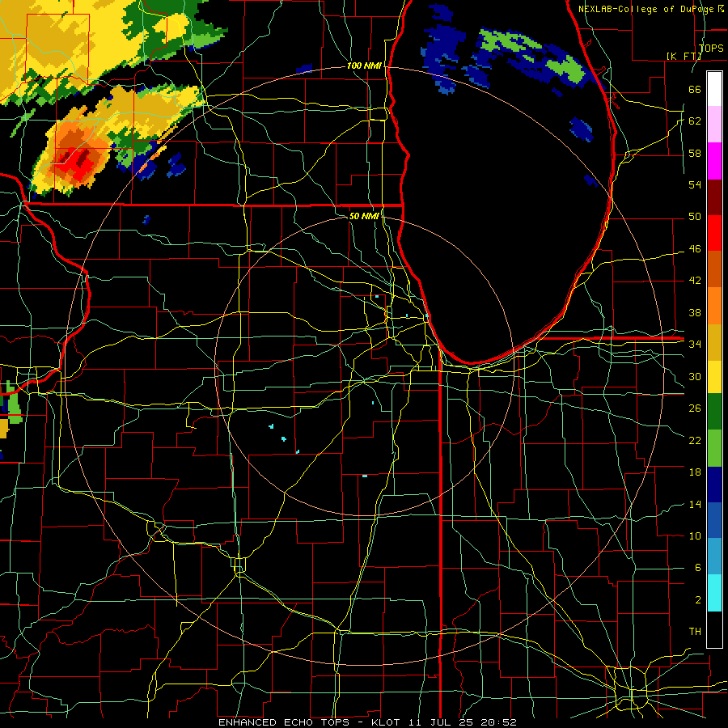
Task: Select the gold legend swatch
Action: [714, 341]
